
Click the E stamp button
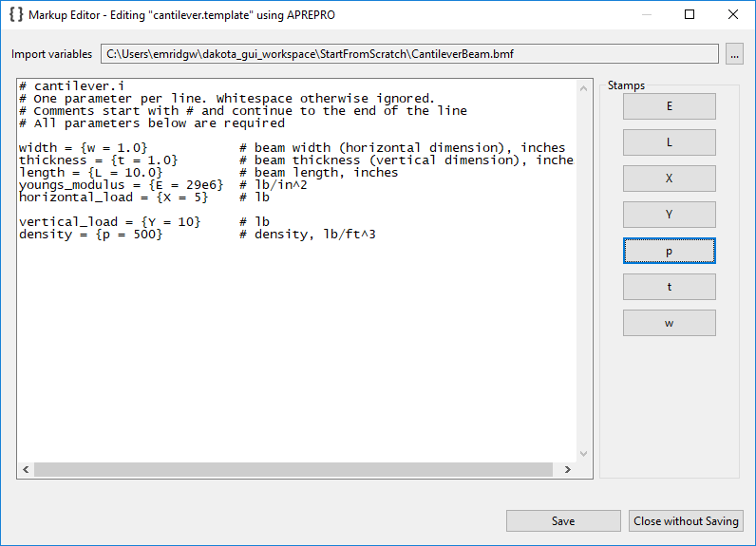pyautogui.click(x=670, y=106)
